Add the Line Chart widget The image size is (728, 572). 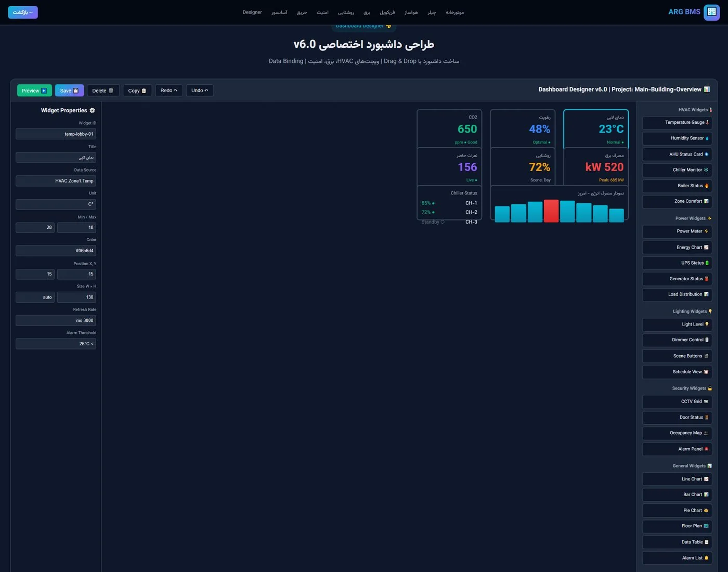pyautogui.click(x=677, y=479)
